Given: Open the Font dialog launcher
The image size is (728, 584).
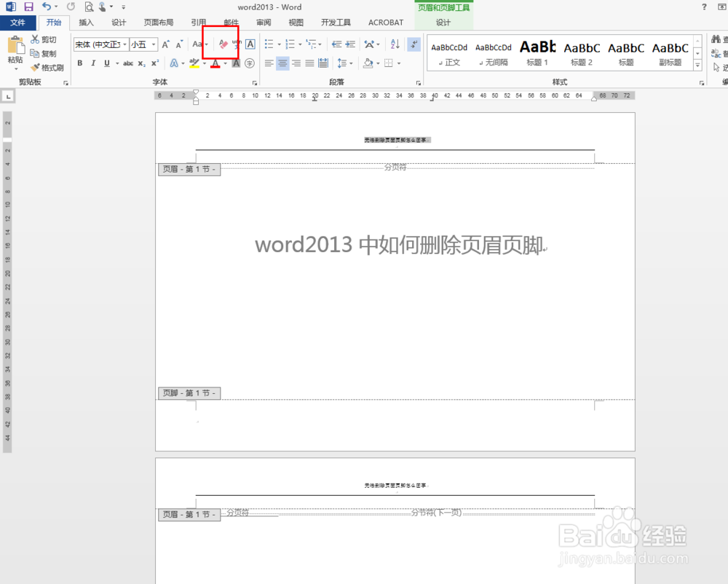Looking at the screenshot, I should pyautogui.click(x=254, y=83).
